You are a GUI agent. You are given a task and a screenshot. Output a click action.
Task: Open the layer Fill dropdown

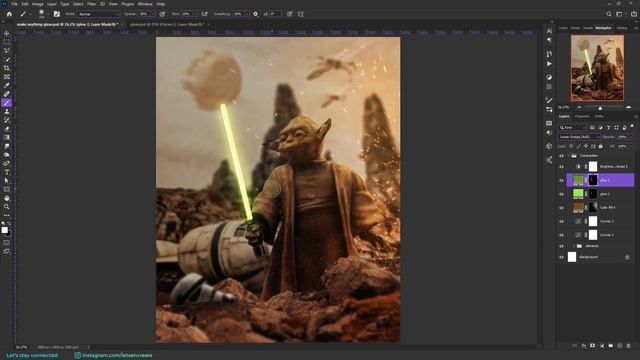click(630, 146)
